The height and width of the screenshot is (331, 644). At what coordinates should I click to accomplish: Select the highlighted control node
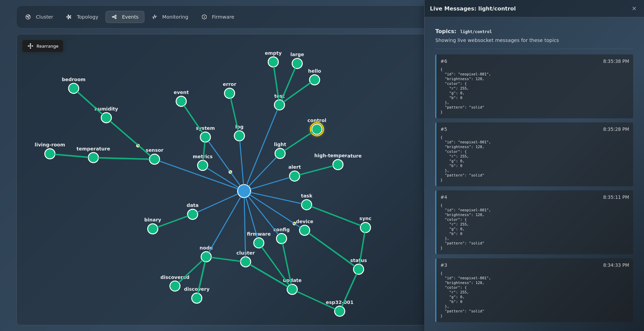click(317, 129)
